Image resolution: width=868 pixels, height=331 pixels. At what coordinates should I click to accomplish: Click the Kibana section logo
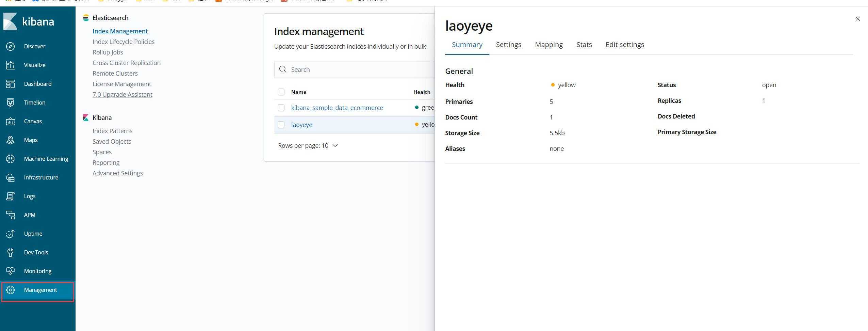tap(86, 117)
